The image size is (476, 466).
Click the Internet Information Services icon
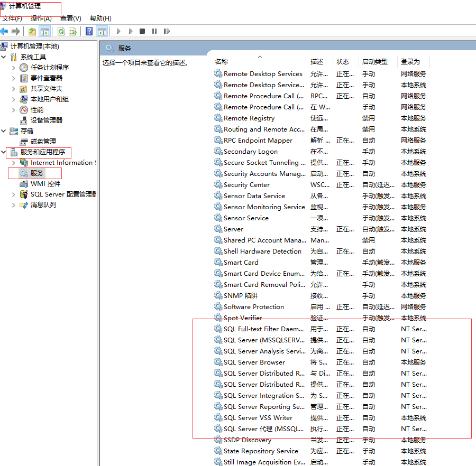click(24, 163)
